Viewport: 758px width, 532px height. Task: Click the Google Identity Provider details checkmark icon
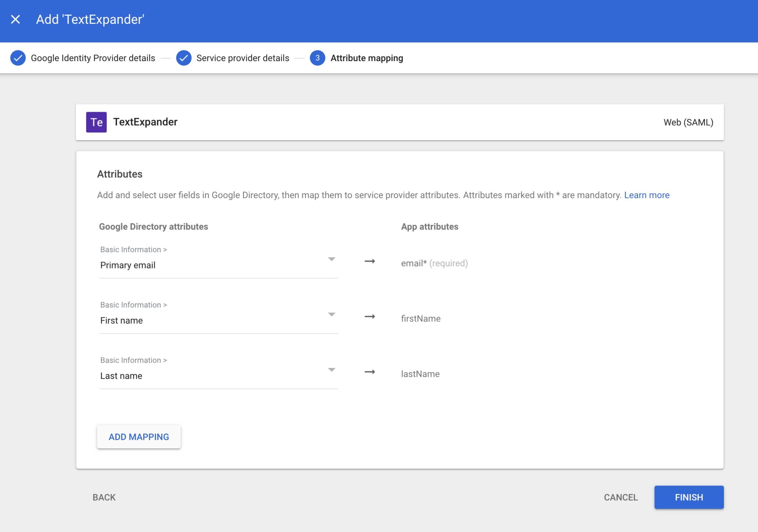click(18, 58)
